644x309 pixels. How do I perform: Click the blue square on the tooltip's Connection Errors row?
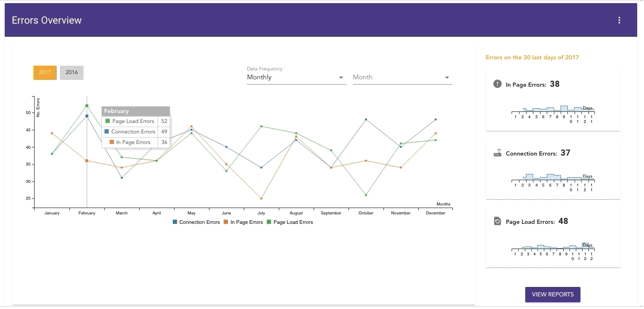coord(108,131)
